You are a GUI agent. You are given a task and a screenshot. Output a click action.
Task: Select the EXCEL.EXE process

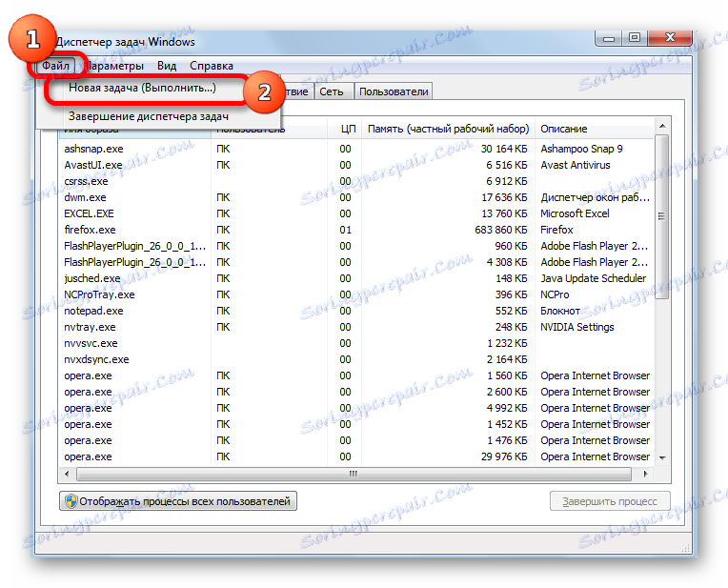[356, 213]
